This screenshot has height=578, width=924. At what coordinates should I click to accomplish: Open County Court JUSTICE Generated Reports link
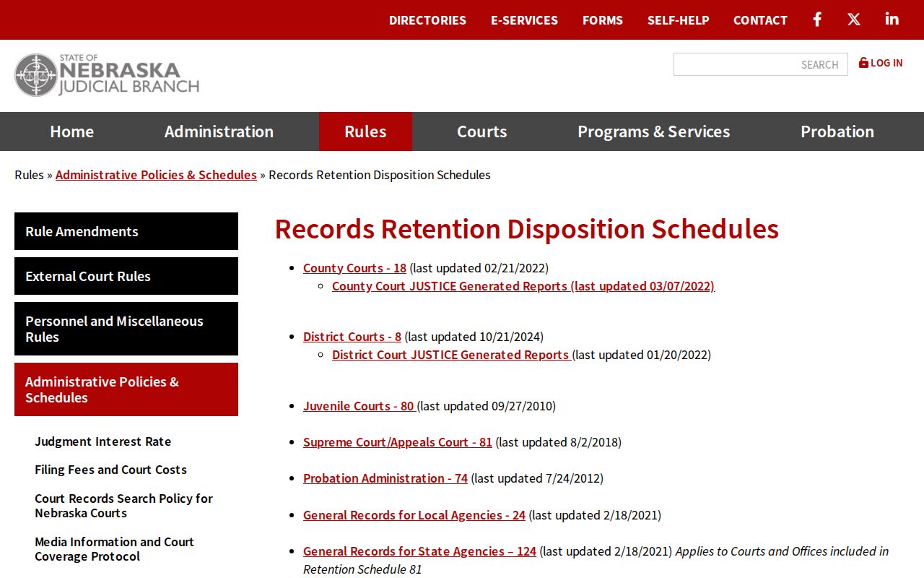point(523,286)
